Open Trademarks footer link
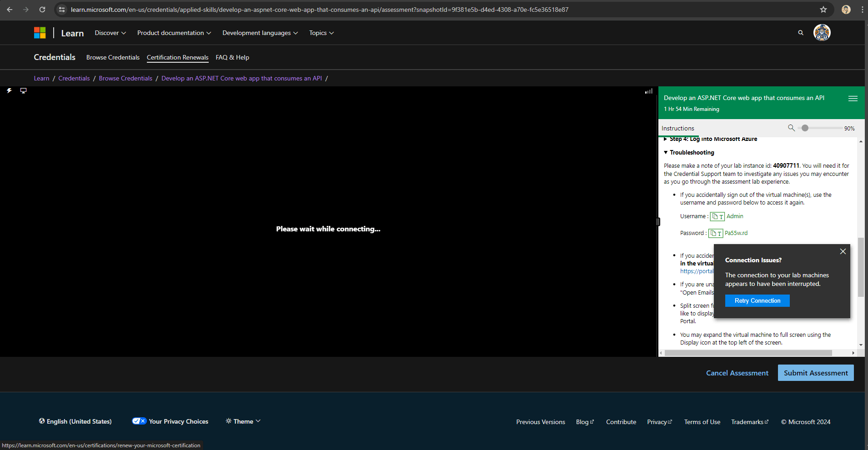868x450 pixels. point(750,422)
